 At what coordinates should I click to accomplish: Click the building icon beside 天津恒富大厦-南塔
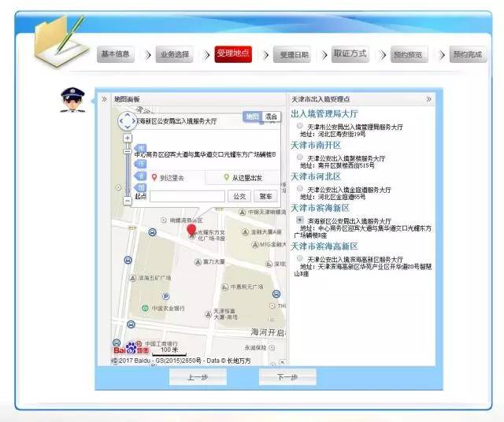(208, 314)
